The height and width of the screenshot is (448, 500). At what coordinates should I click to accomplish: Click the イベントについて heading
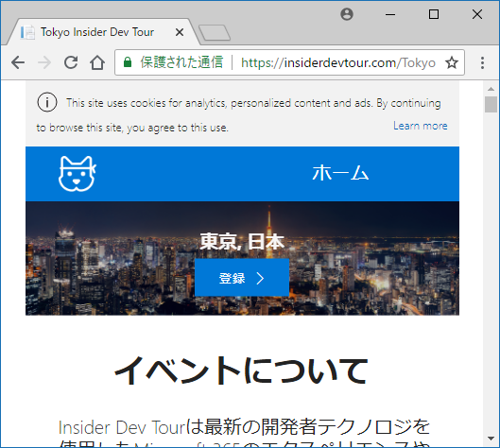click(241, 370)
